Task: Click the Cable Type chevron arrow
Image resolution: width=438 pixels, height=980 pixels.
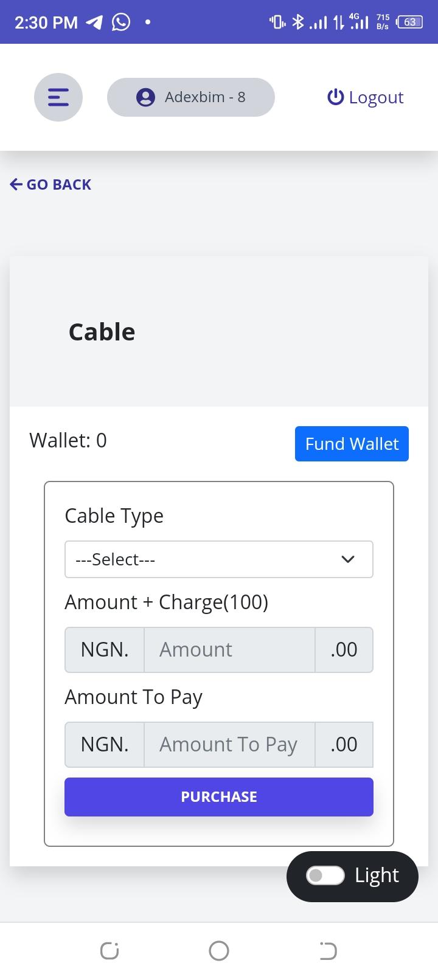Action: coord(348,559)
